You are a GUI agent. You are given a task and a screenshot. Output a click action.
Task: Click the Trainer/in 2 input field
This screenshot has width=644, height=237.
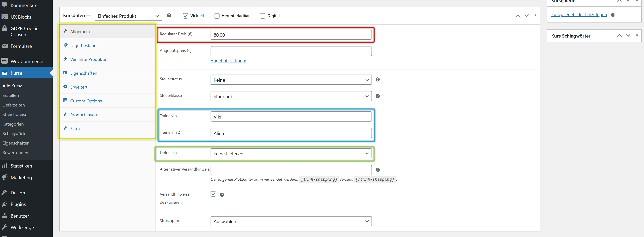291,133
